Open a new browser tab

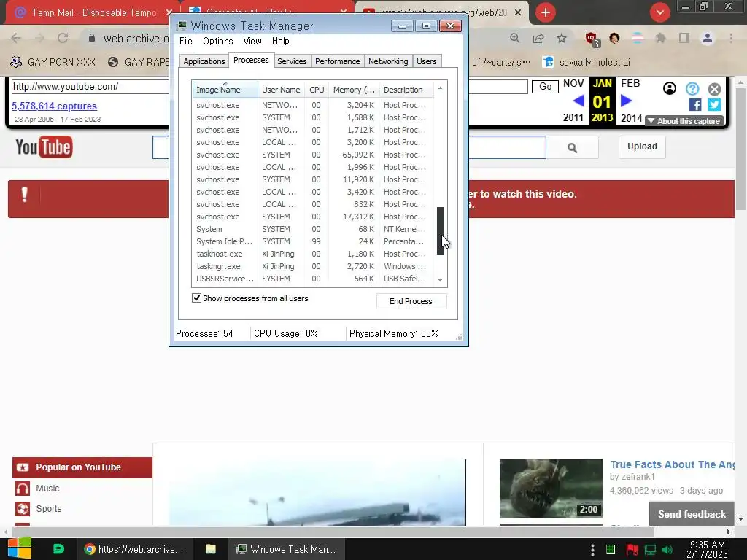(546, 12)
